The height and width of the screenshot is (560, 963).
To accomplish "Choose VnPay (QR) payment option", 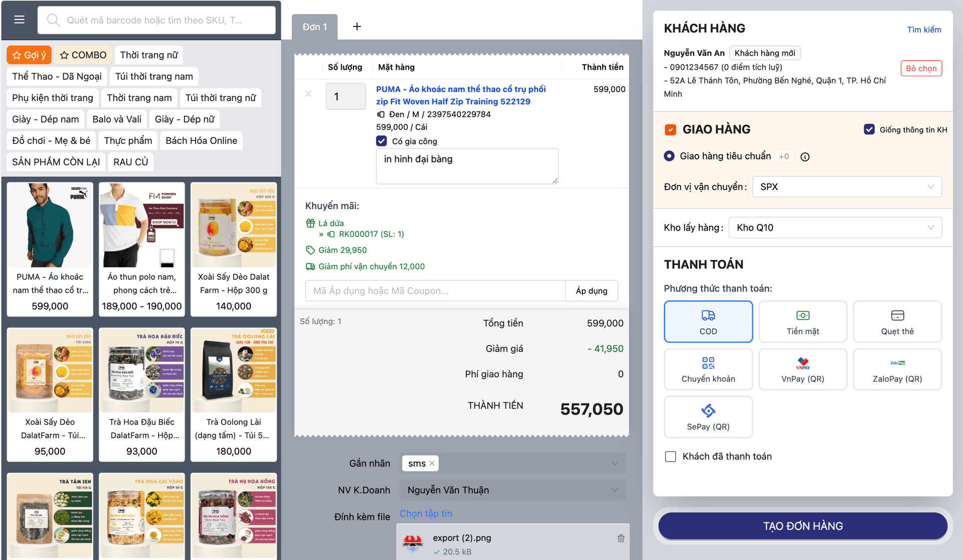I will (802, 369).
